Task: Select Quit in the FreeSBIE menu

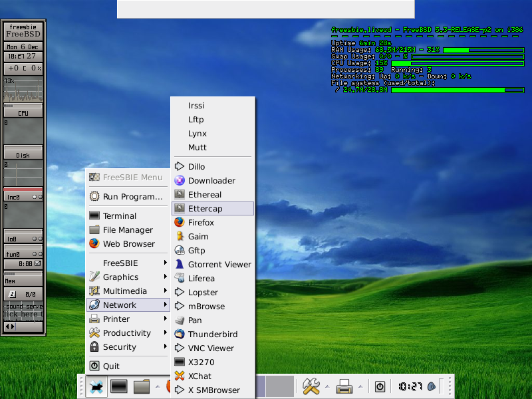Action: [x=128, y=366]
